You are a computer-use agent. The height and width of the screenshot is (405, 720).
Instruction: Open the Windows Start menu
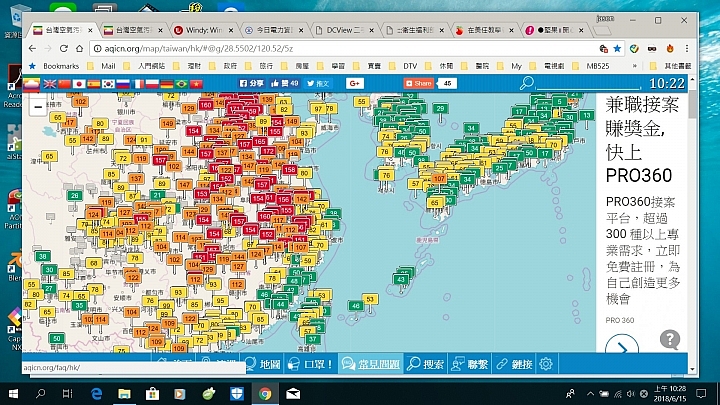click(13, 394)
